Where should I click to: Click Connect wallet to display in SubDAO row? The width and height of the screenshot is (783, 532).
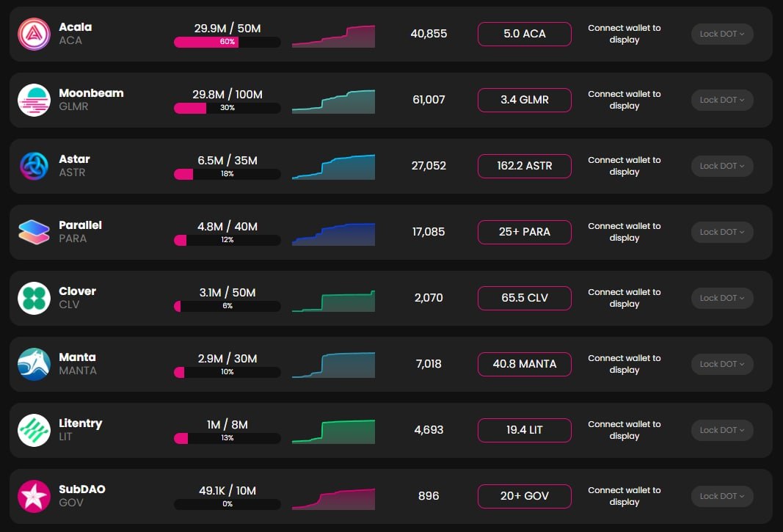624,496
